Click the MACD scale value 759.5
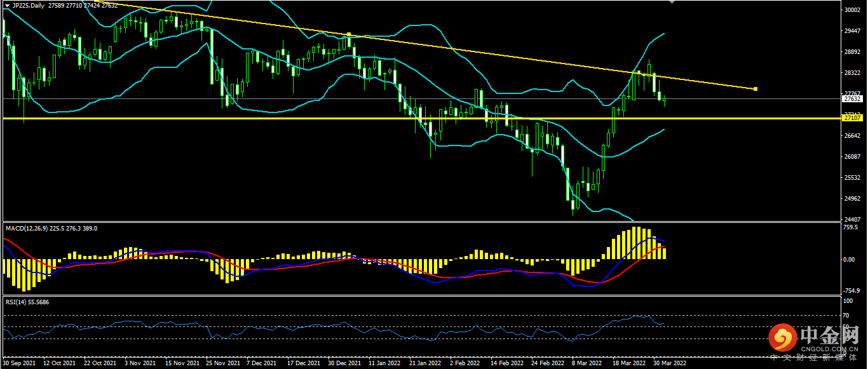 pyautogui.click(x=851, y=227)
